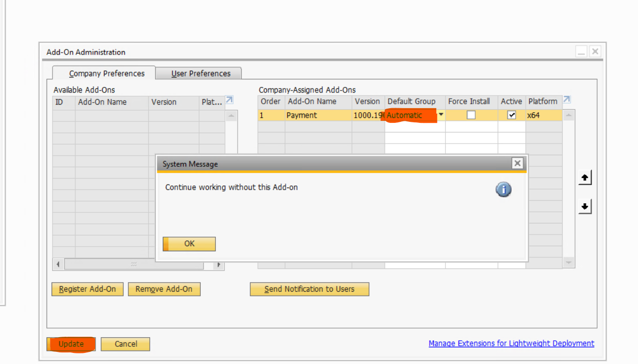Expand the Company-Assigned Add-Ons table with arrow icon

click(x=567, y=100)
